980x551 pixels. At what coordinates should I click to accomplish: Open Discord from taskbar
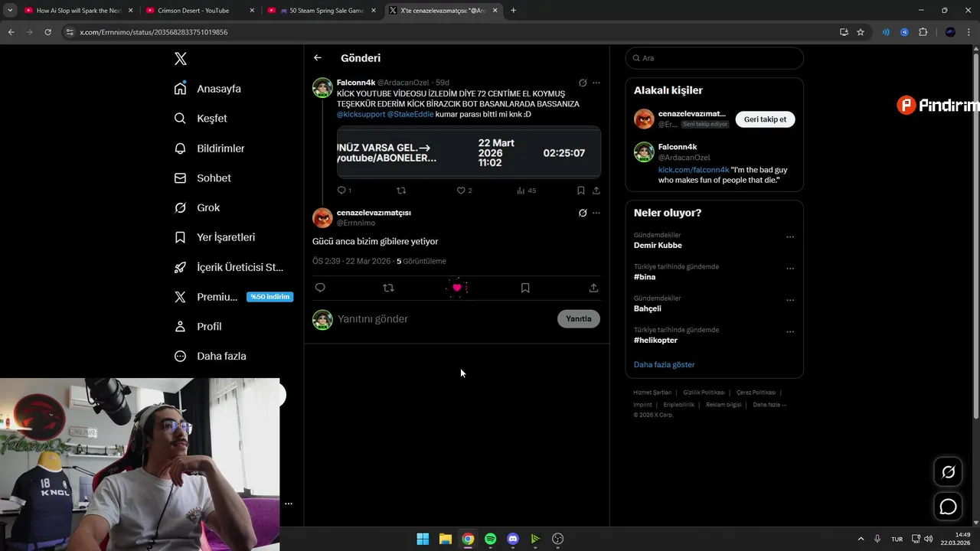[x=513, y=539]
